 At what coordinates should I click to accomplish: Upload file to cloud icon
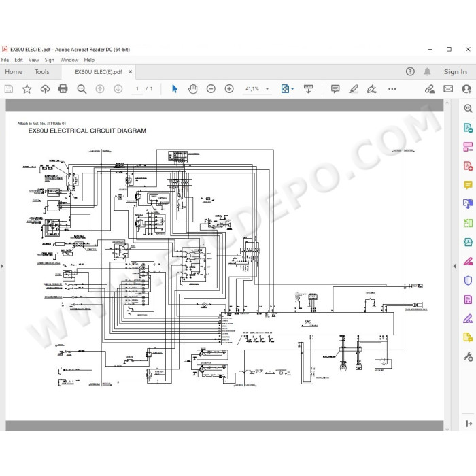click(x=45, y=89)
